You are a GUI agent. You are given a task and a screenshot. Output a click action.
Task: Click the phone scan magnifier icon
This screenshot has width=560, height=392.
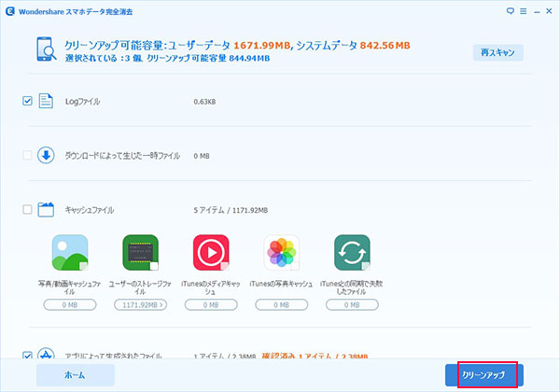47,49
